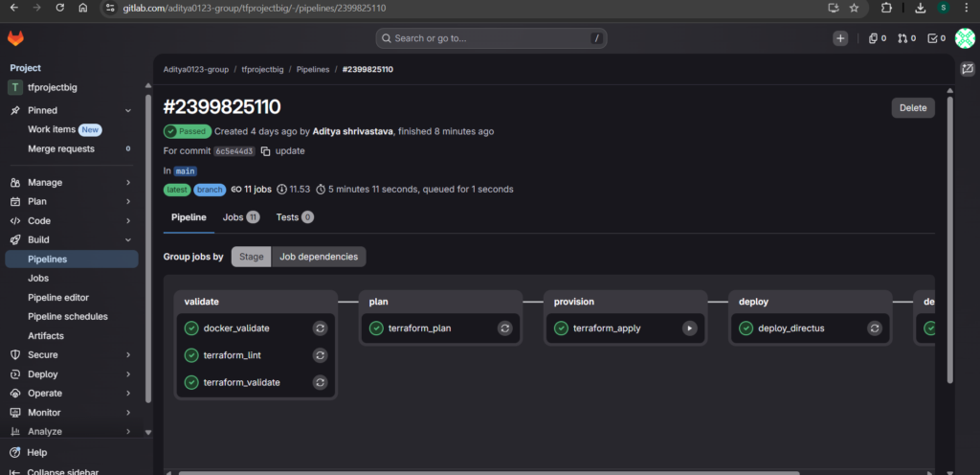Group jobs by Stage

(x=252, y=257)
